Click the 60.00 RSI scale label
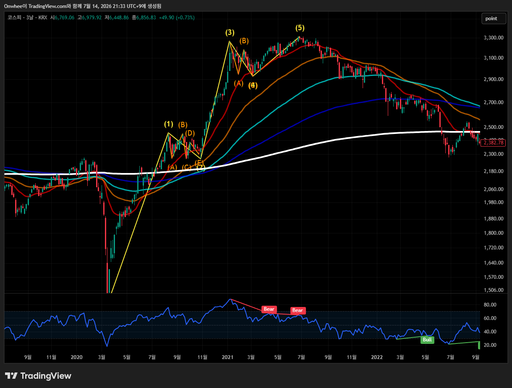This screenshot has height=388, width=512. pos(490,318)
